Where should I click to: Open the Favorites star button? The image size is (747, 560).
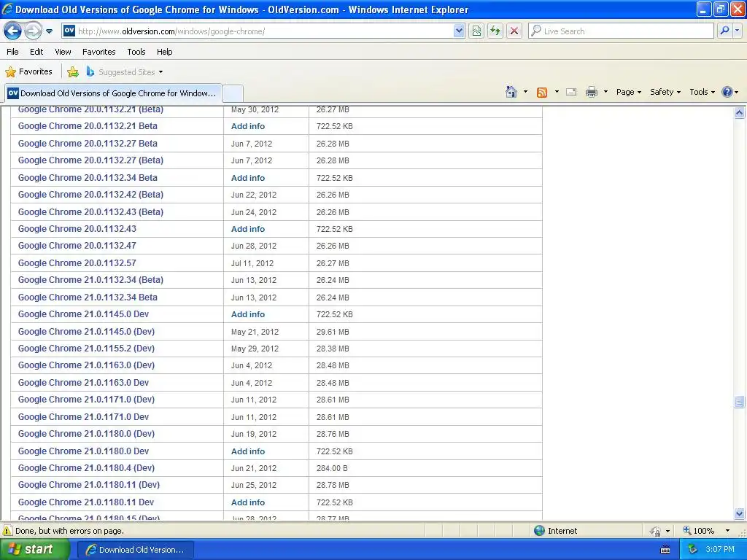(28, 72)
